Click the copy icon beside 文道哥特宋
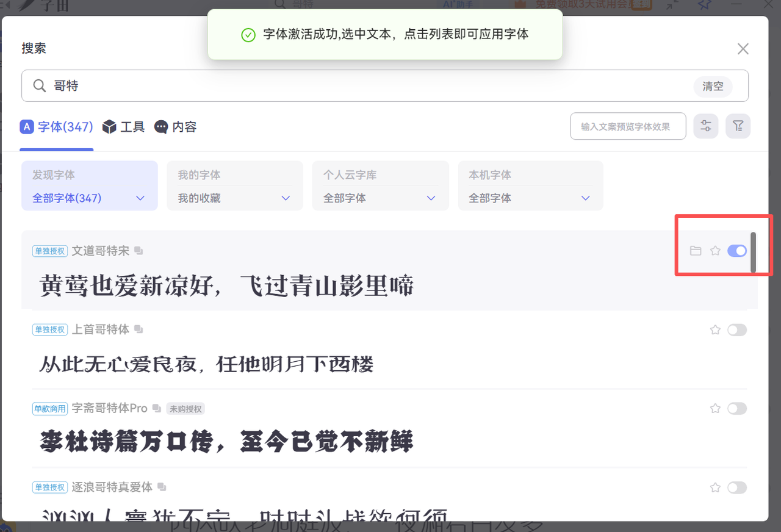 pos(139,251)
